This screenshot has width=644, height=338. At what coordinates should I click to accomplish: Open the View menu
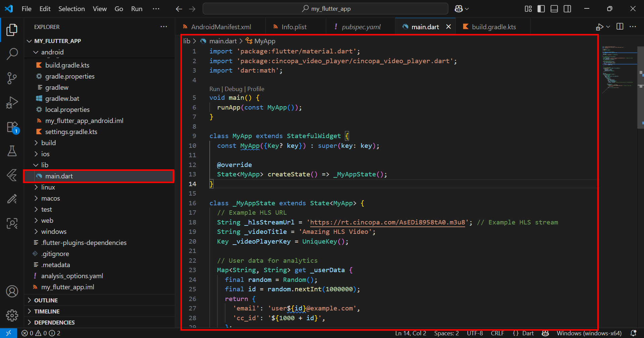(100, 9)
